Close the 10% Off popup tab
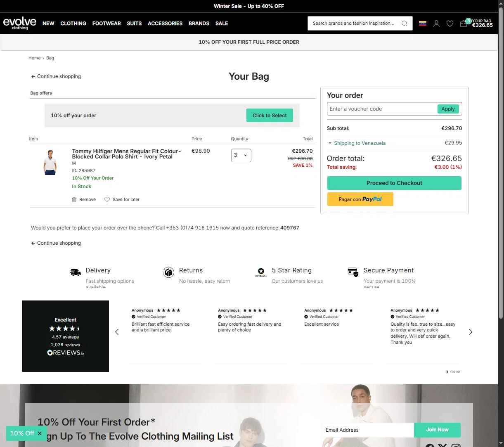The image size is (504, 447). pyautogui.click(x=40, y=433)
